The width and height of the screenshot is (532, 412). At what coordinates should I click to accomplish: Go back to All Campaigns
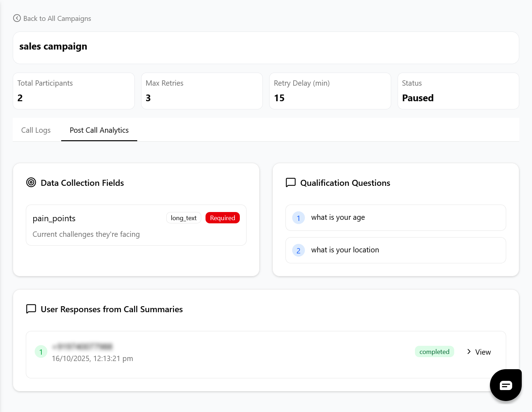tap(57, 18)
